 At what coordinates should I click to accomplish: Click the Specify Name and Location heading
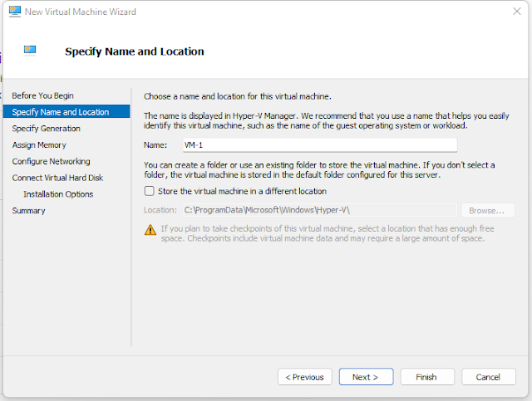pos(135,51)
